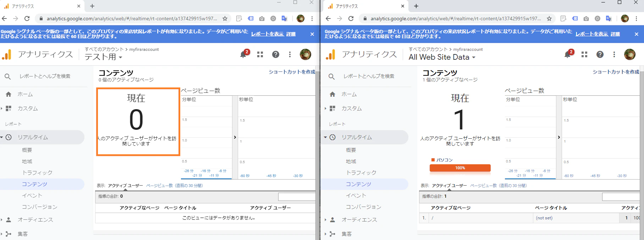Select アクティブ ユーザー view in right window
The image size is (644, 240).
pyautogui.click(x=449, y=186)
